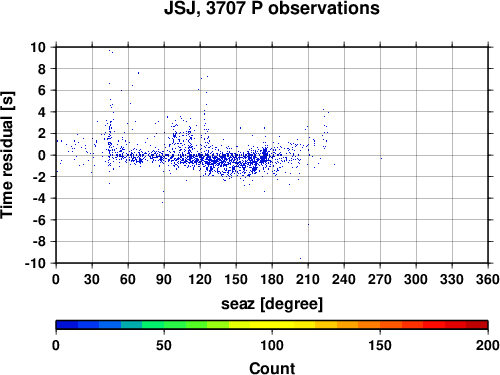Click the x-axis tick label 90
Viewport: 500px width, 375px height.
[164, 279]
